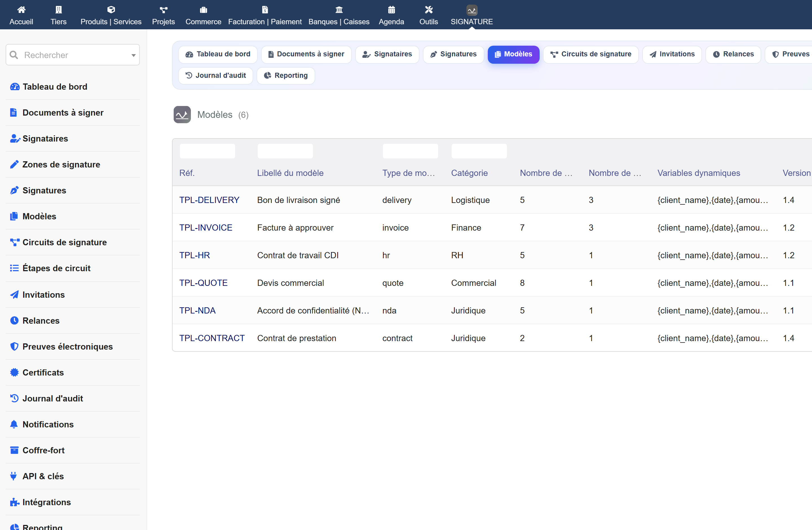This screenshot has width=812, height=530.
Task: Click the Certificats badge icon in sidebar
Action: (x=14, y=372)
